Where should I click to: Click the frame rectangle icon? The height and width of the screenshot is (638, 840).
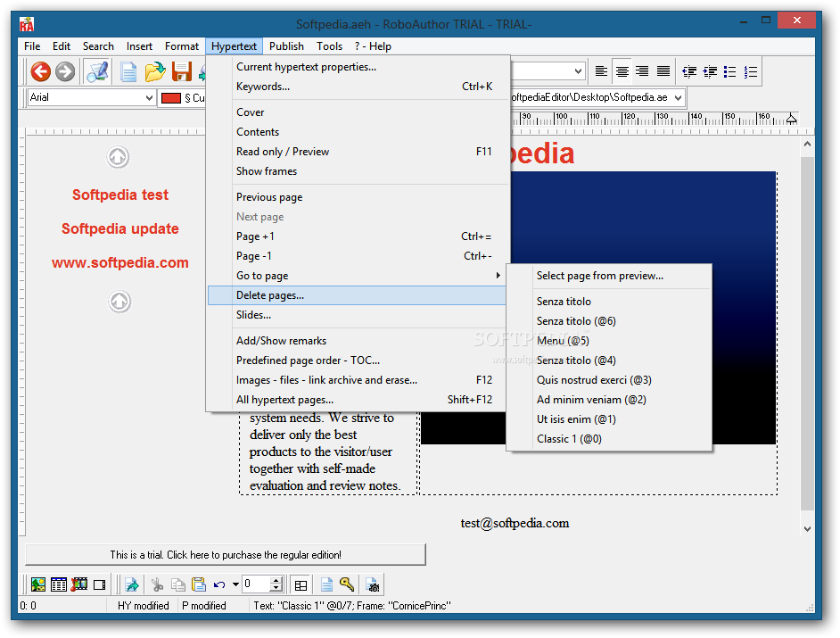100,584
